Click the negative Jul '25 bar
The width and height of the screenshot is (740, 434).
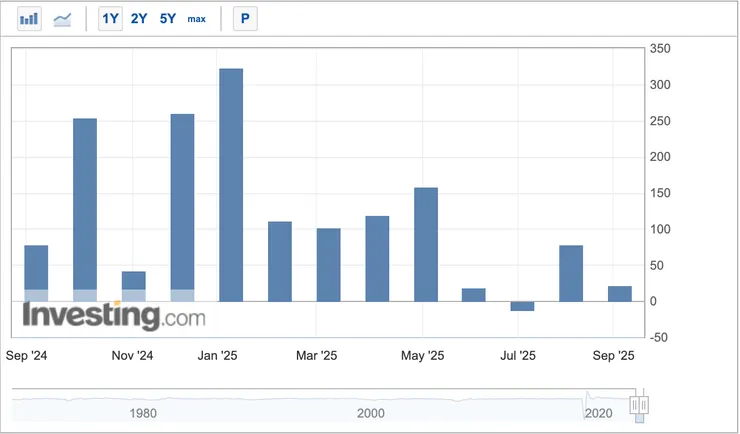[522, 306]
